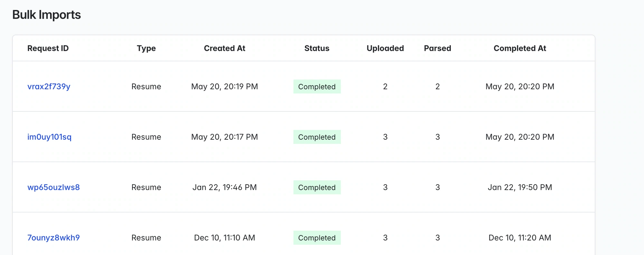Click the Completed At column header

pos(520,48)
